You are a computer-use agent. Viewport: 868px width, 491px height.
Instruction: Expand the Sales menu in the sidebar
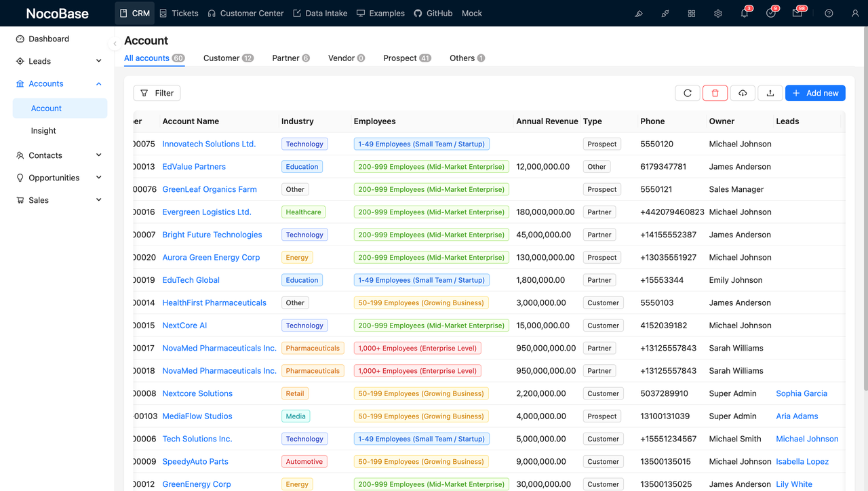(98, 200)
